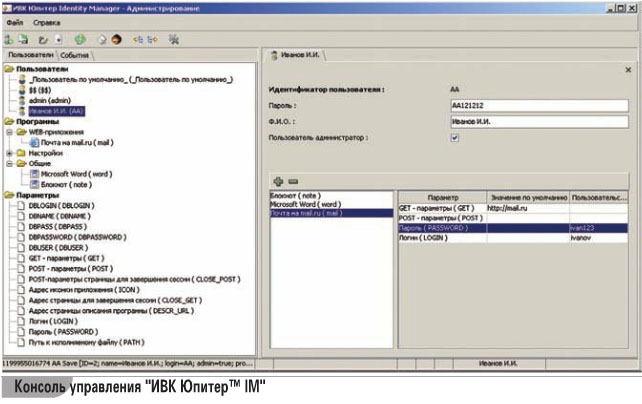Open the Файл menu
The width and height of the screenshot is (642, 404).
tap(15, 23)
